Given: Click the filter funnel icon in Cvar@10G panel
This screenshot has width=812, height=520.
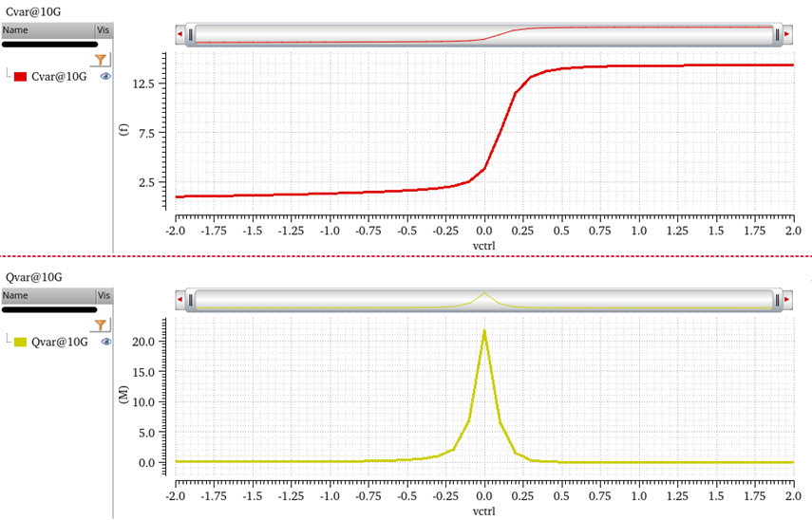Looking at the screenshot, I should 102,59.
